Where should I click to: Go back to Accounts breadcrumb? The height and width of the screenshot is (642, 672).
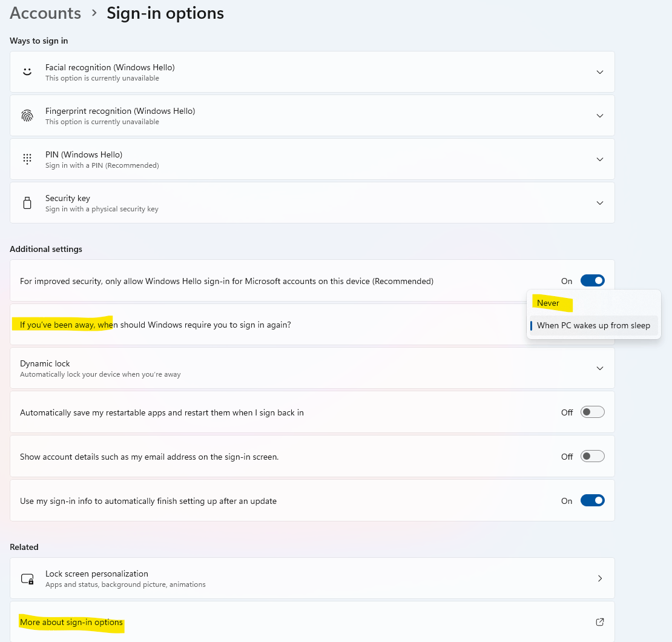pyautogui.click(x=45, y=13)
